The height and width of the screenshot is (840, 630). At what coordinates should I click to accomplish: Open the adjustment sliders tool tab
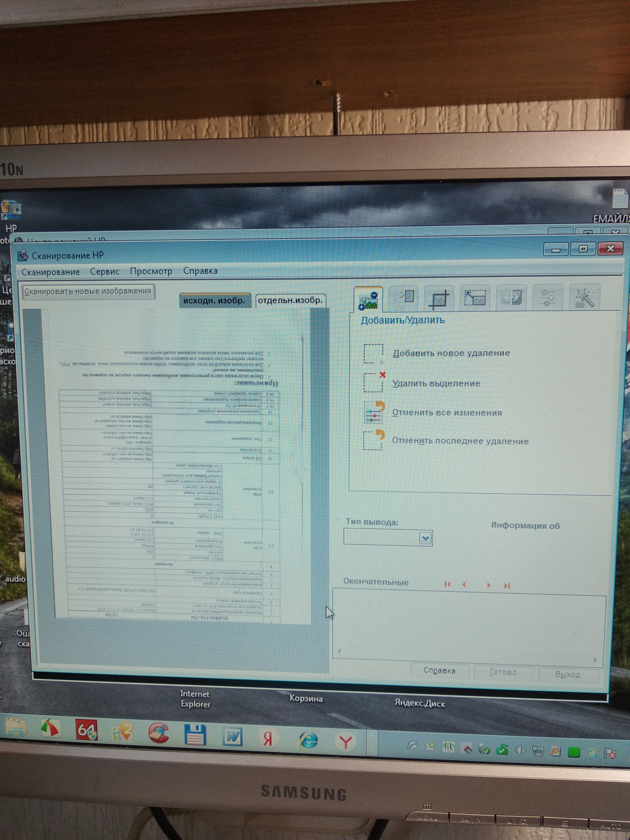pos(547,298)
